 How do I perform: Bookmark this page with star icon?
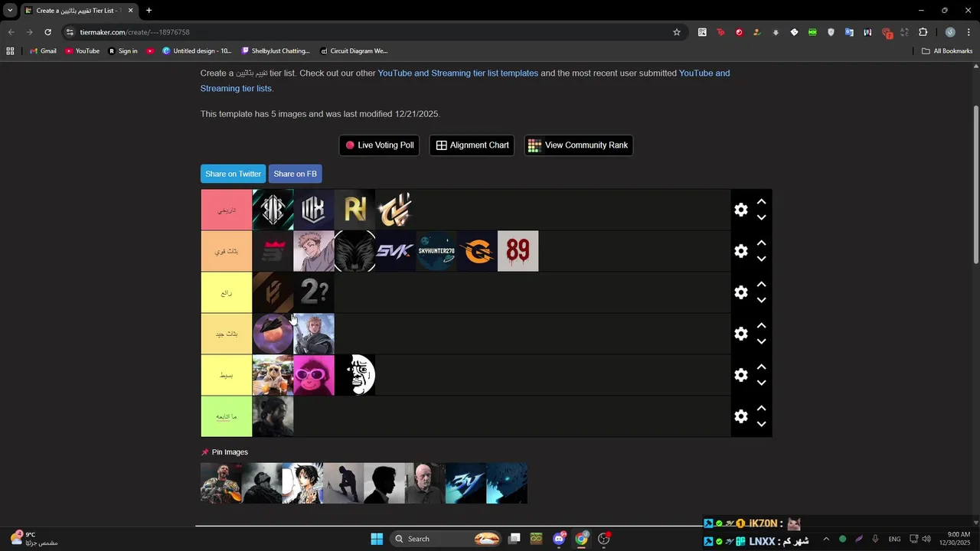pyautogui.click(x=677, y=32)
